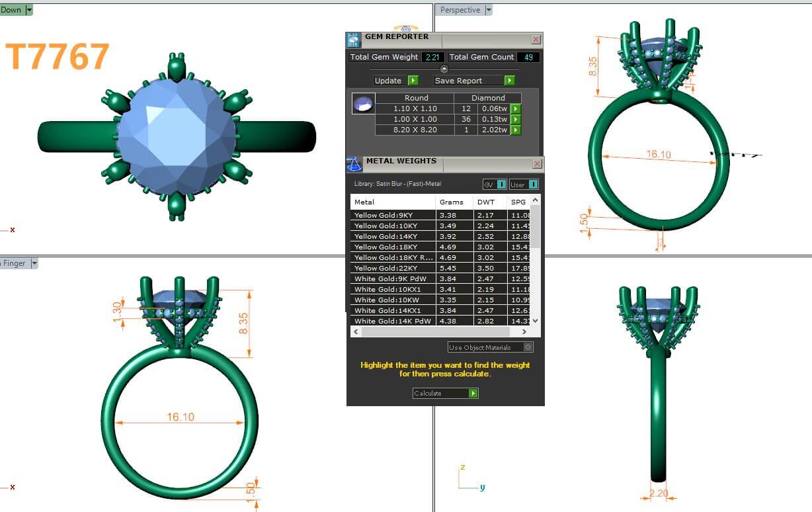Open the Looking Down viewport dropdown arrow
Screen dimensions: 812x512
click(28, 10)
